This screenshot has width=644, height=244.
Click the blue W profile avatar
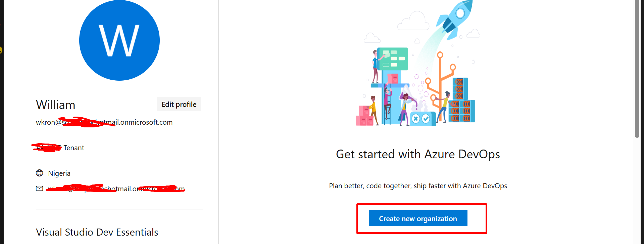(119, 40)
